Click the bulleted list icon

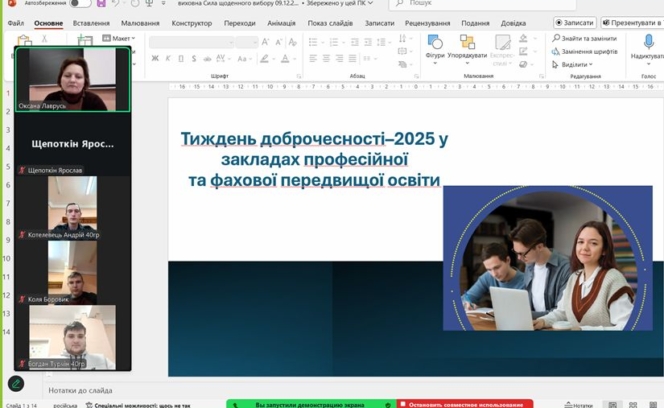[314, 42]
